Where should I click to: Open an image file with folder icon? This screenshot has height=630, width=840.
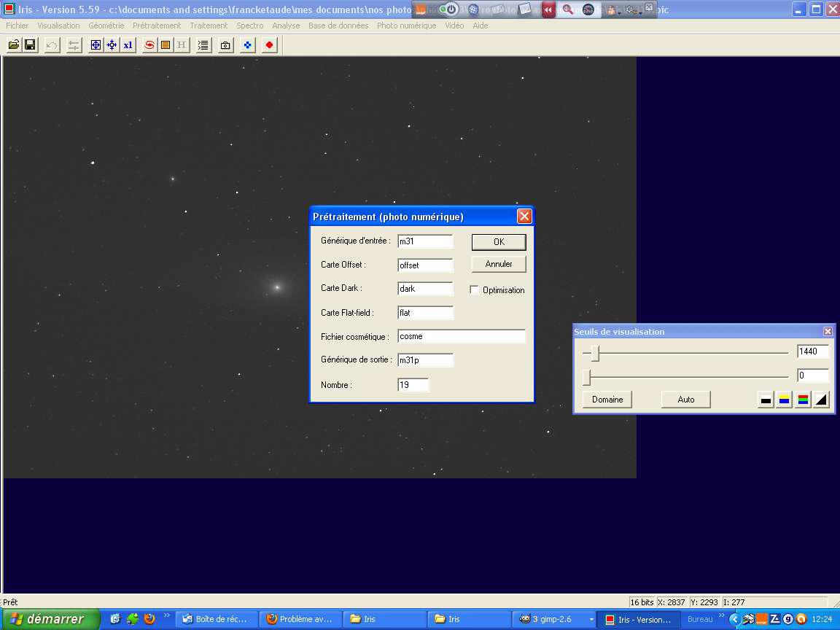(14, 45)
